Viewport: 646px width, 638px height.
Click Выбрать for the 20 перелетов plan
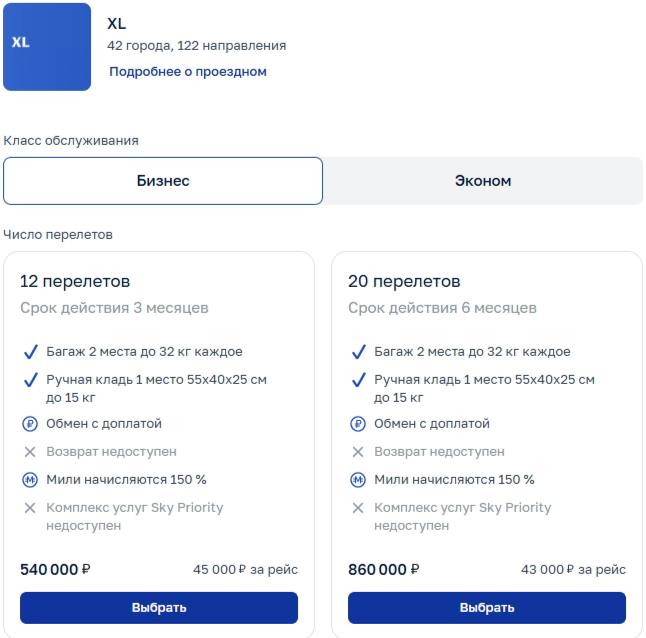point(487,607)
